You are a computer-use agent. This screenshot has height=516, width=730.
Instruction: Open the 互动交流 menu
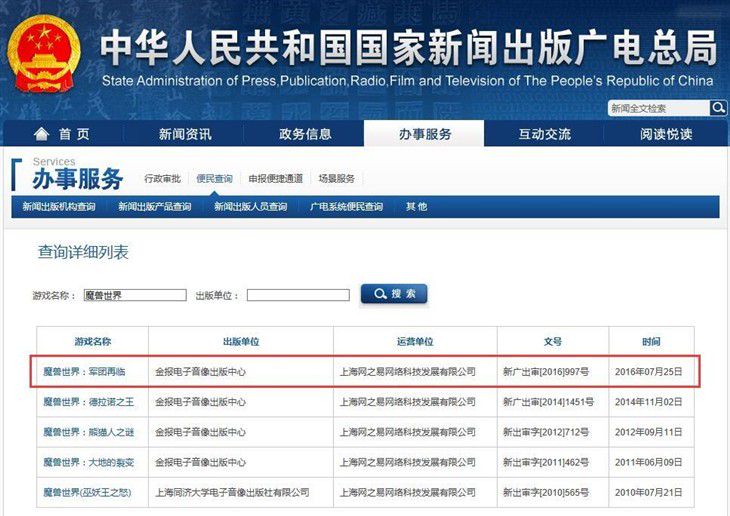pos(544,134)
